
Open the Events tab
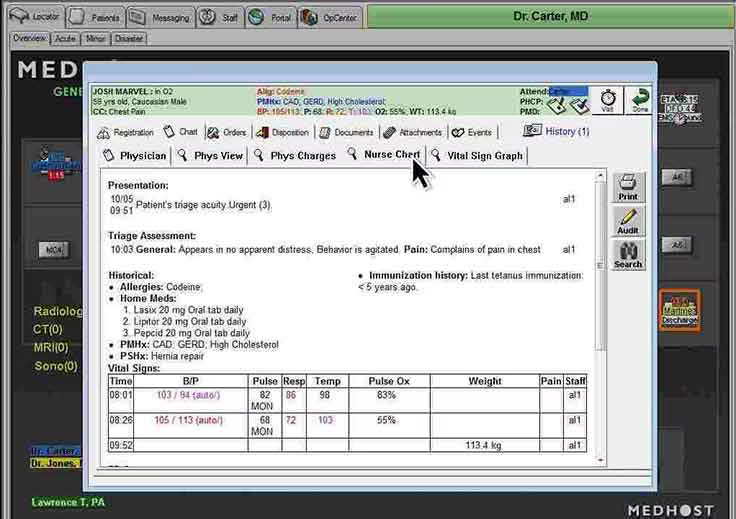(472, 133)
